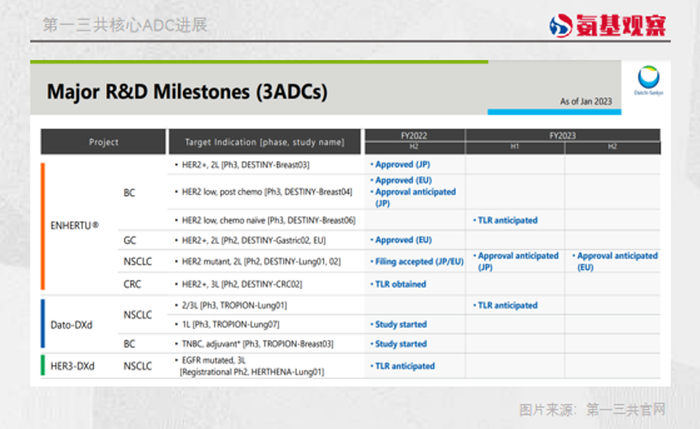Click Study started in TROPION-Breast03 row
This screenshot has height=429, width=700.
tap(399, 344)
